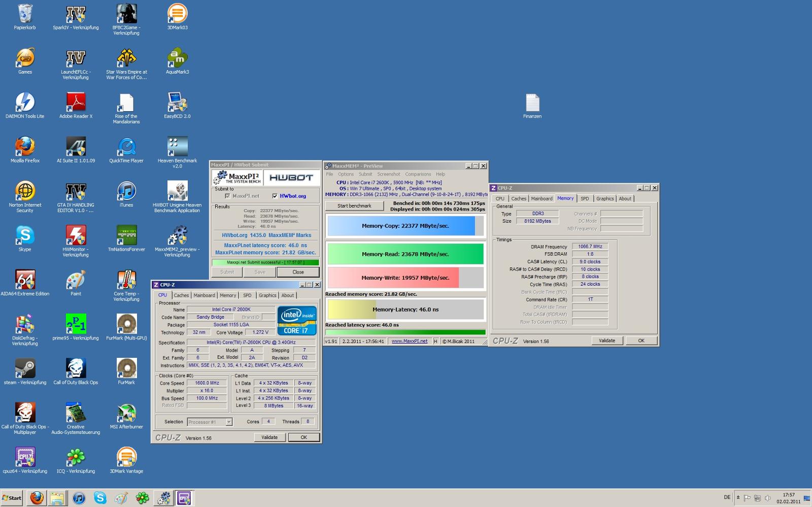Click Start benchmark button

coord(354,206)
